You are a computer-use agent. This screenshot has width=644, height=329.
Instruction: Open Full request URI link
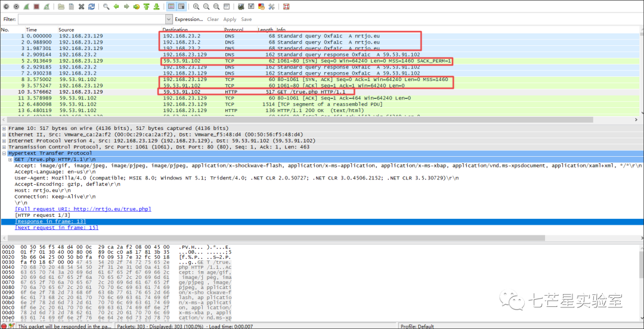[x=83, y=209]
